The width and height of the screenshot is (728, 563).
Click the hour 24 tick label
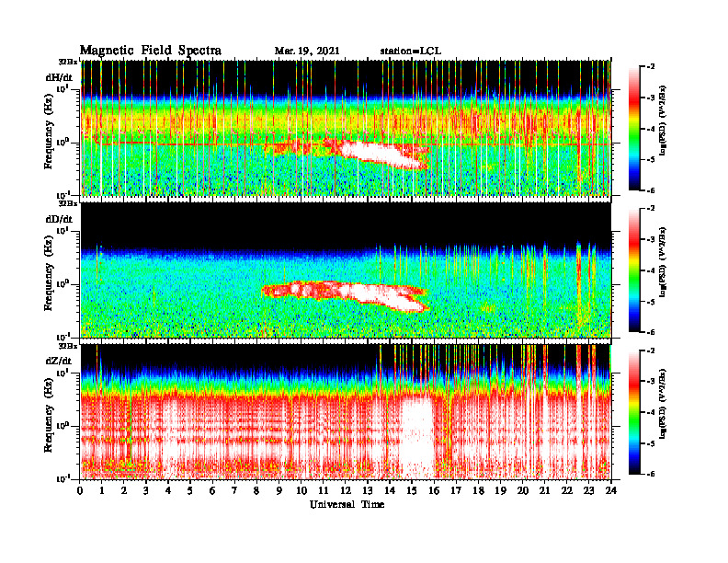pyautogui.click(x=611, y=491)
